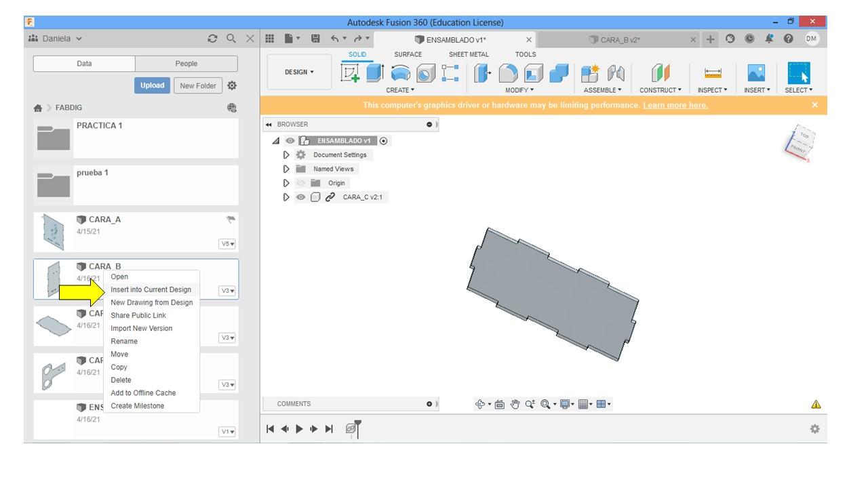Choose Insert into Current Design

coord(151,289)
